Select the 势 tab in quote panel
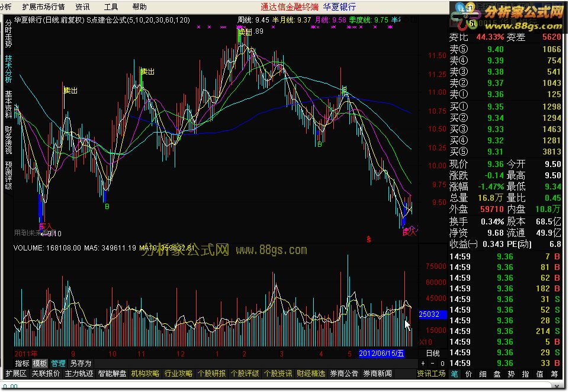Screen dimensions: 569x392 [511, 374]
